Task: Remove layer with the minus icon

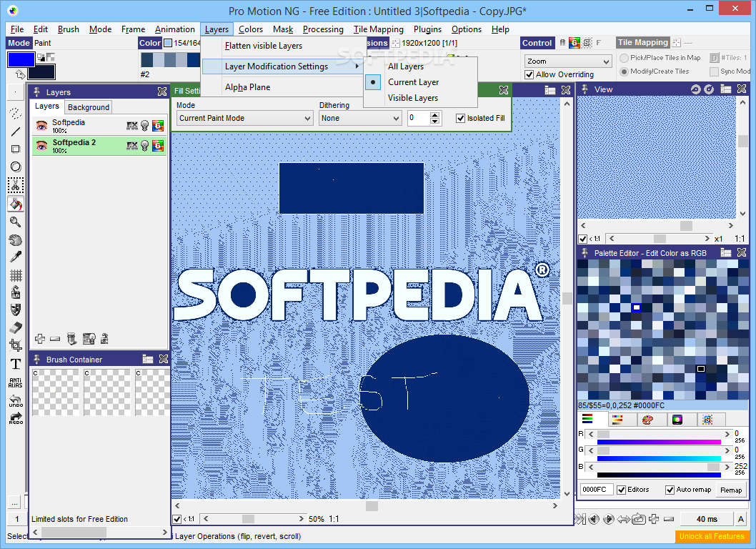Action: pos(55,339)
